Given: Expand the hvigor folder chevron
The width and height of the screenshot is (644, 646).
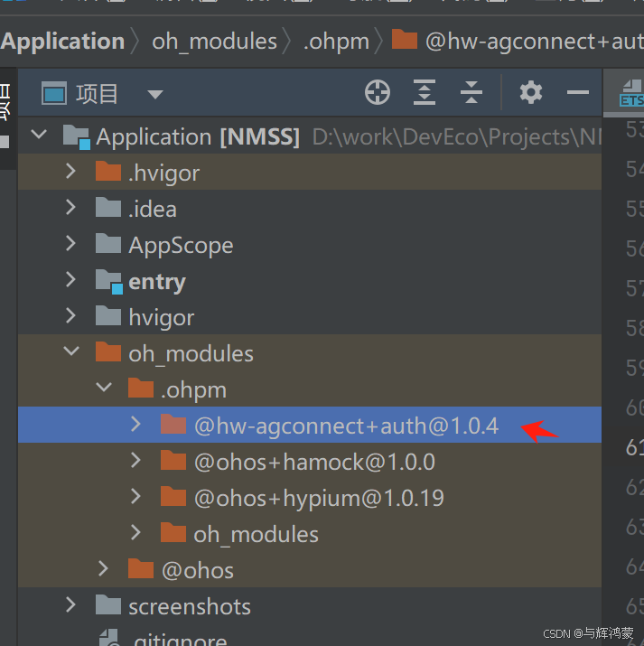Looking at the screenshot, I should [70, 315].
